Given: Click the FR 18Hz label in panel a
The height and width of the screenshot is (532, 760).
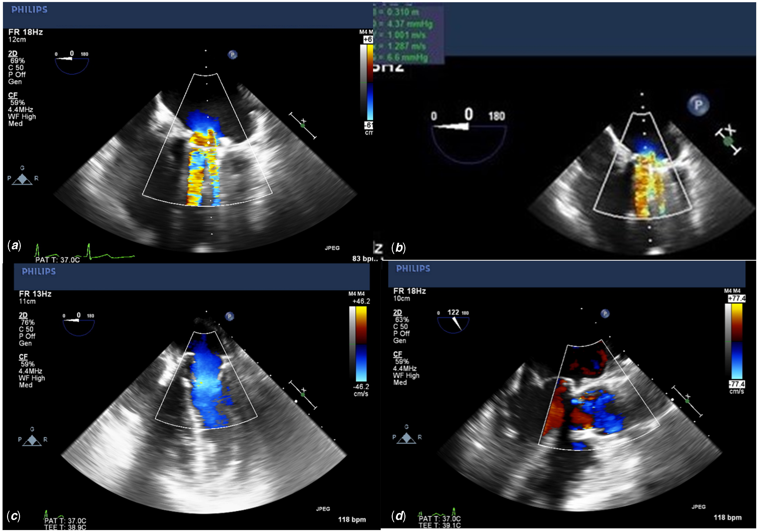Looking at the screenshot, I should pyautogui.click(x=25, y=32).
